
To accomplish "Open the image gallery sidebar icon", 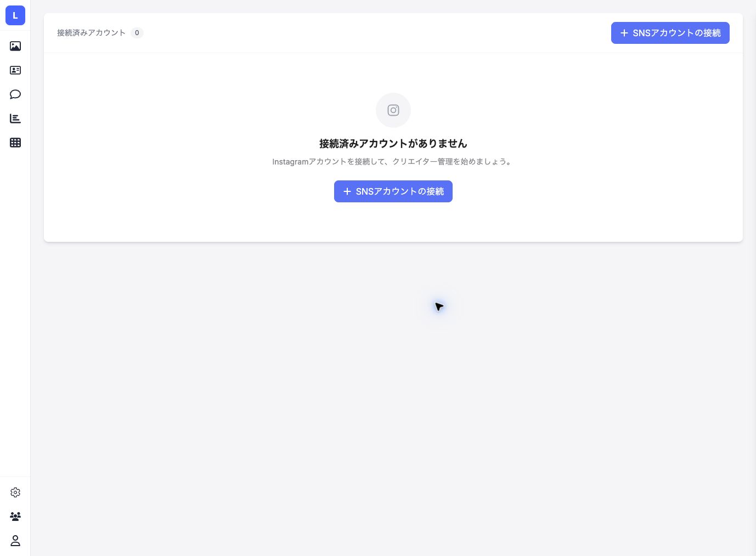I will click(15, 46).
